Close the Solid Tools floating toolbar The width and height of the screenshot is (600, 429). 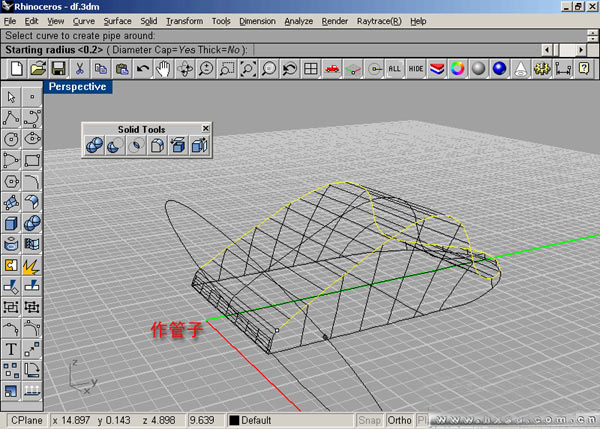(206, 129)
